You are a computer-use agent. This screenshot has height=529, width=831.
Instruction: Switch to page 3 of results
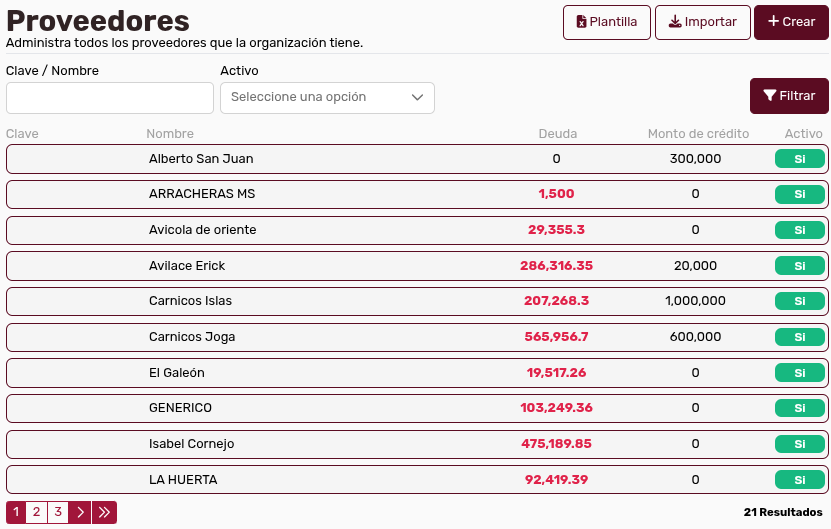tap(58, 512)
